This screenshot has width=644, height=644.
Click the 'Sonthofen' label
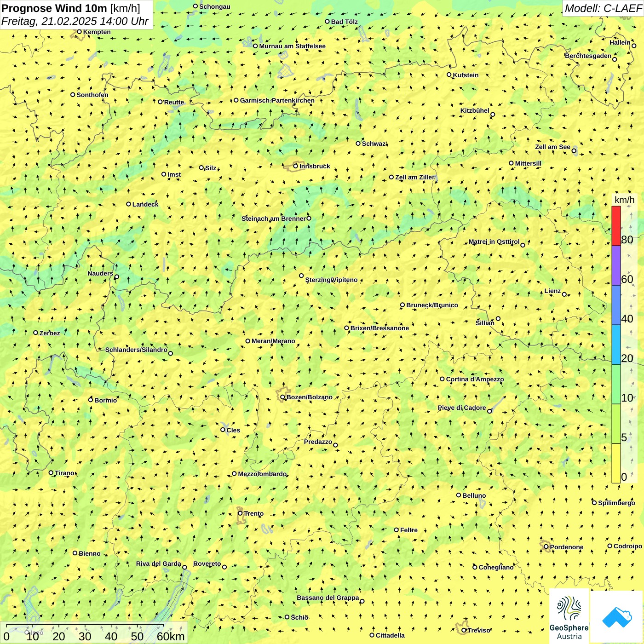pos(92,95)
